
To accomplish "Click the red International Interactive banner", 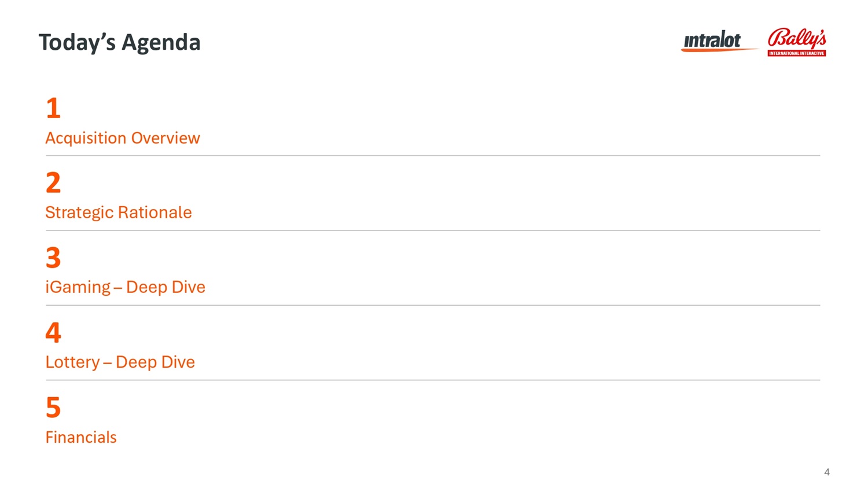I will click(796, 53).
